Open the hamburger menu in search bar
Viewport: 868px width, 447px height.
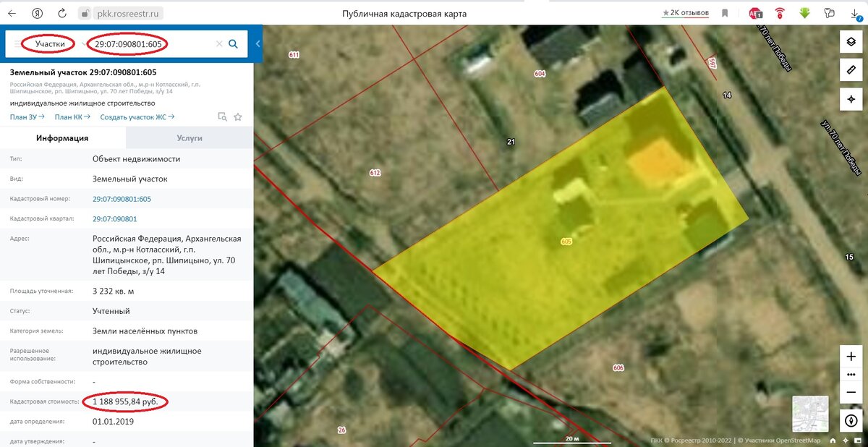(x=18, y=44)
